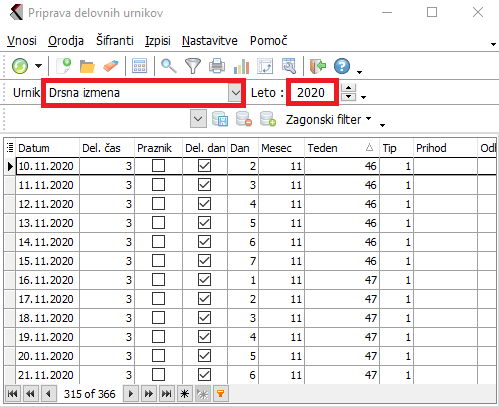
Task: Click the printer icon
Action: (x=217, y=66)
